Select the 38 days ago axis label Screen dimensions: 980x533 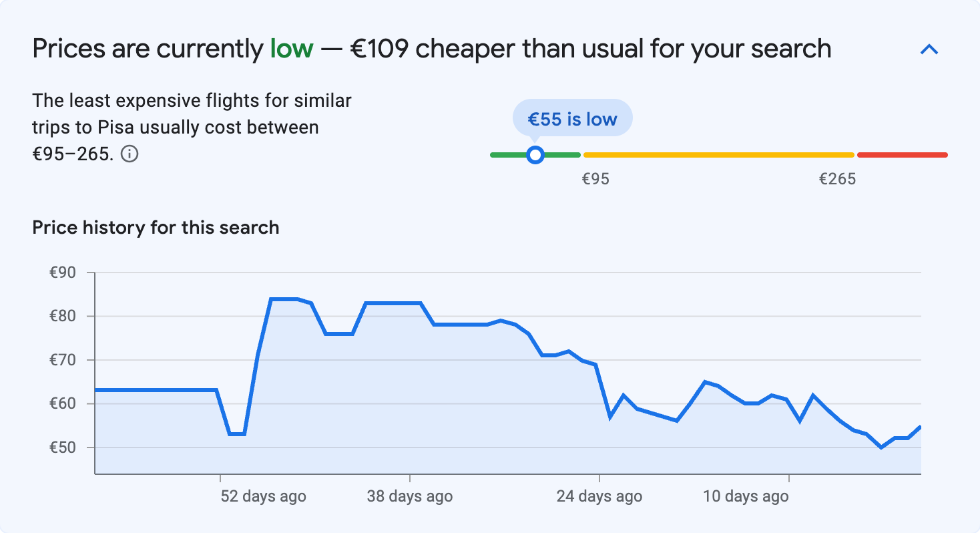410,496
